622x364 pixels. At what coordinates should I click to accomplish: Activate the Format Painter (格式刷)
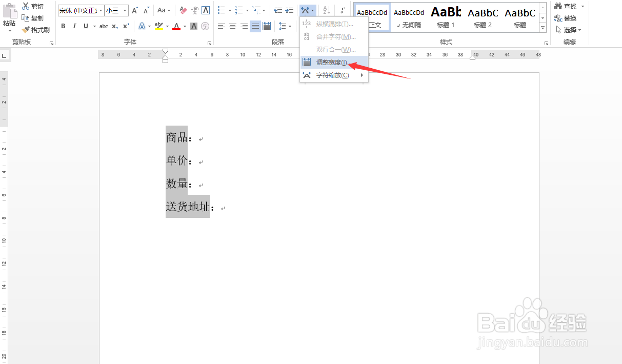tap(36, 30)
